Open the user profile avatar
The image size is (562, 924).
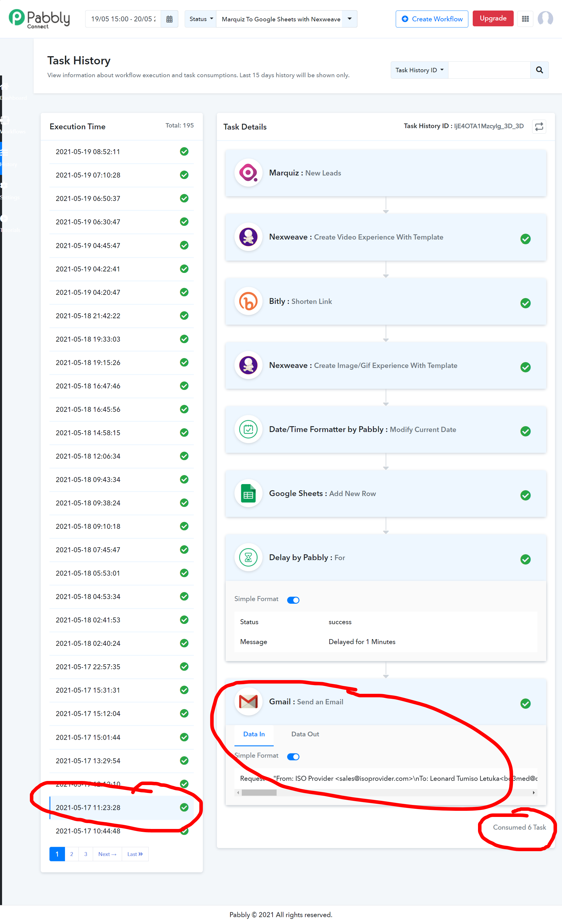pos(545,19)
